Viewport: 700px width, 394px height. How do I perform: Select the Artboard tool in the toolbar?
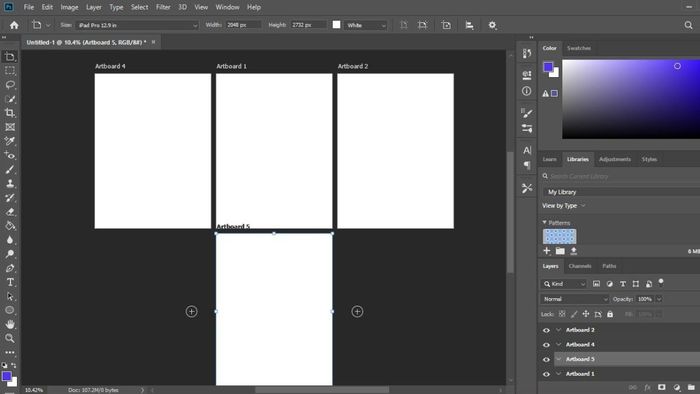[10, 57]
